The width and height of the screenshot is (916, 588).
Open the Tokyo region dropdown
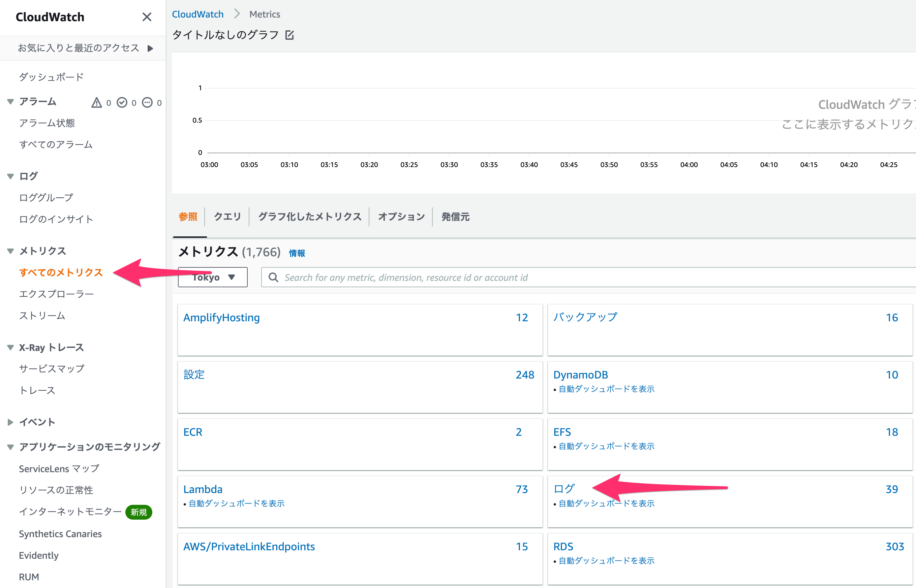click(212, 277)
